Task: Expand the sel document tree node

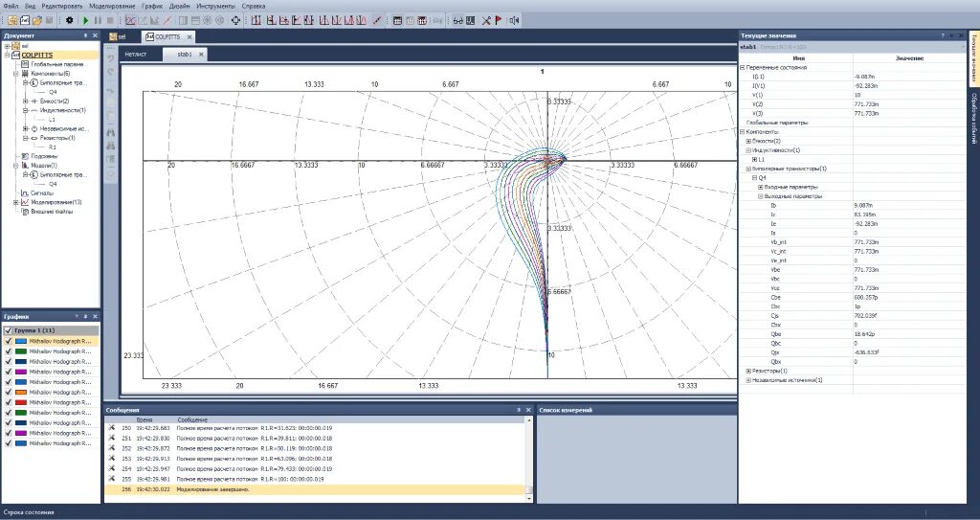Action: click(8, 46)
